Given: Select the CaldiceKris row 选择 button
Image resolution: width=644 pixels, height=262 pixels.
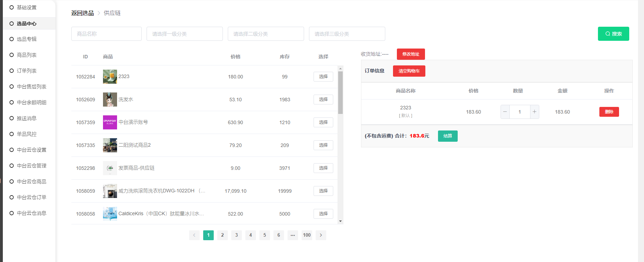Looking at the screenshot, I should [x=323, y=214].
